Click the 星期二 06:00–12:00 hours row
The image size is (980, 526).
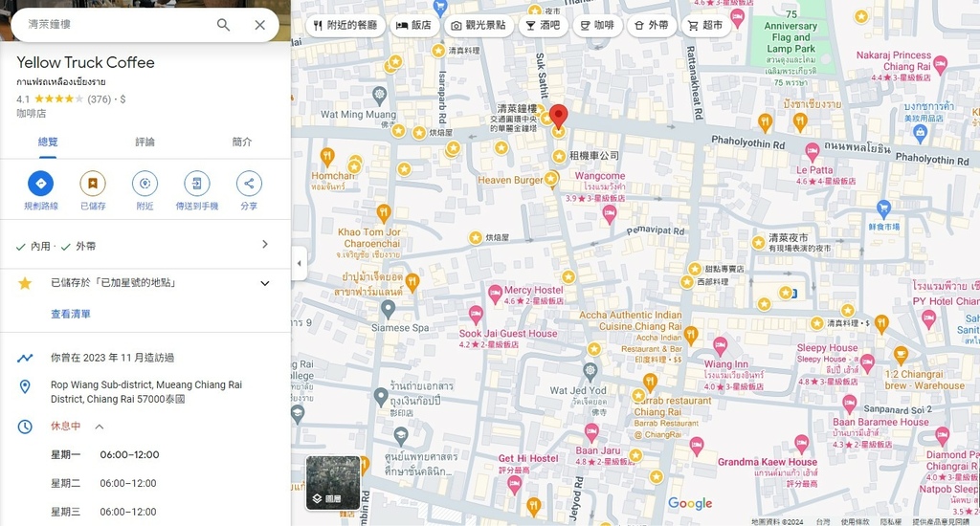click(103, 484)
